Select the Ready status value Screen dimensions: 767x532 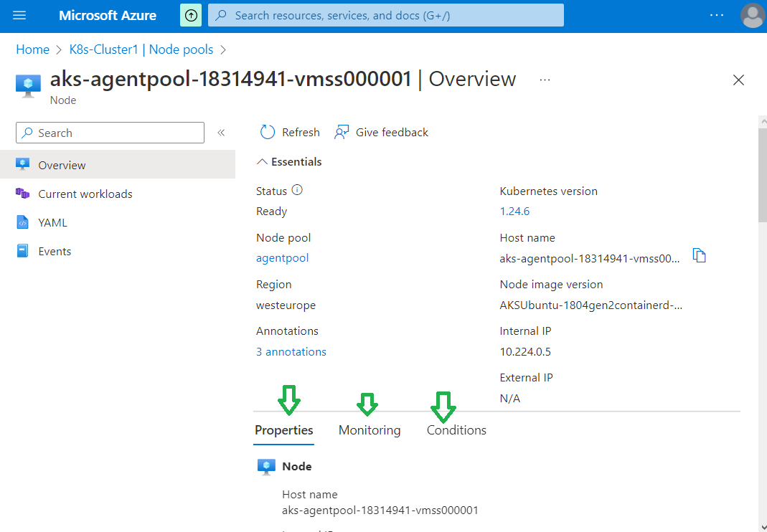[271, 212]
